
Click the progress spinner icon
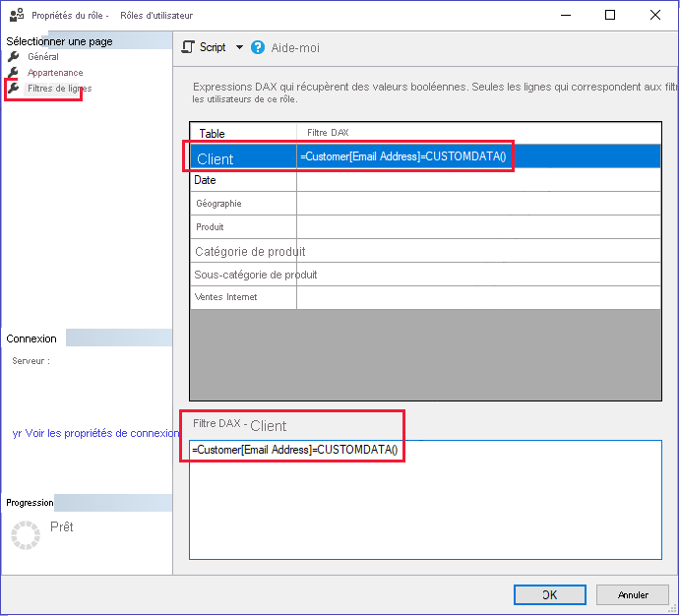pyautogui.click(x=26, y=535)
